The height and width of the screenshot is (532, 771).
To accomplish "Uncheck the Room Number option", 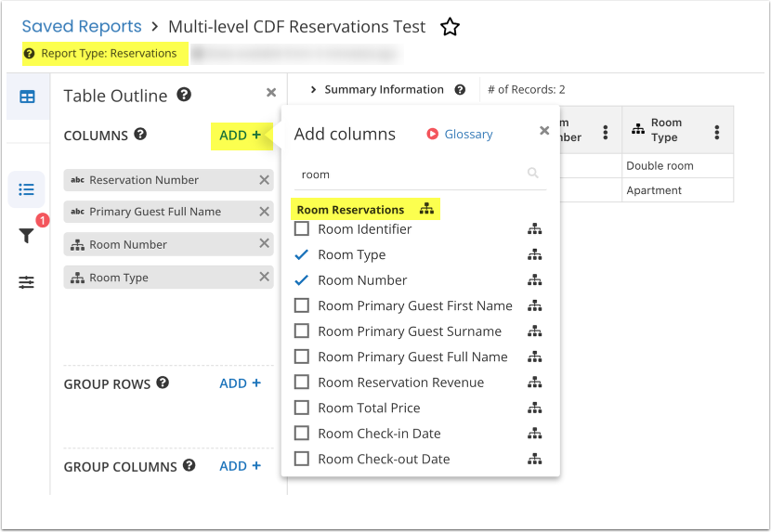I will [302, 280].
